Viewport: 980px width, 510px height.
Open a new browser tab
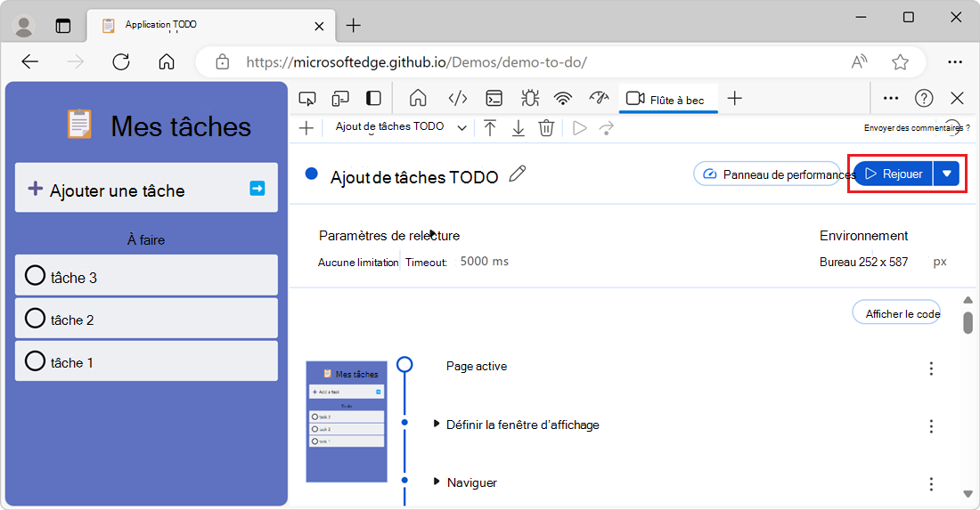click(x=354, y=26)
